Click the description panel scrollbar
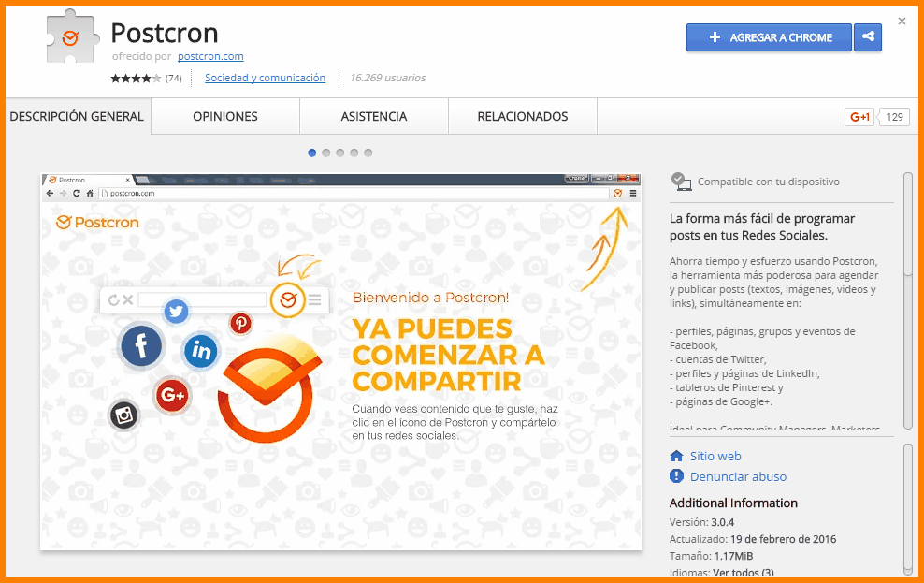Image resolution: width=924 pixels, height=583 pixels. click(908, 300)
